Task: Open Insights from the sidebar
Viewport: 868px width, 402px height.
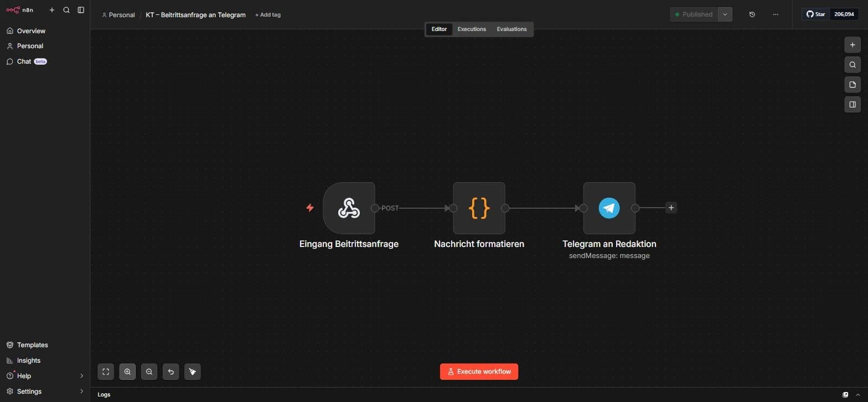Action: coord(45,360)
